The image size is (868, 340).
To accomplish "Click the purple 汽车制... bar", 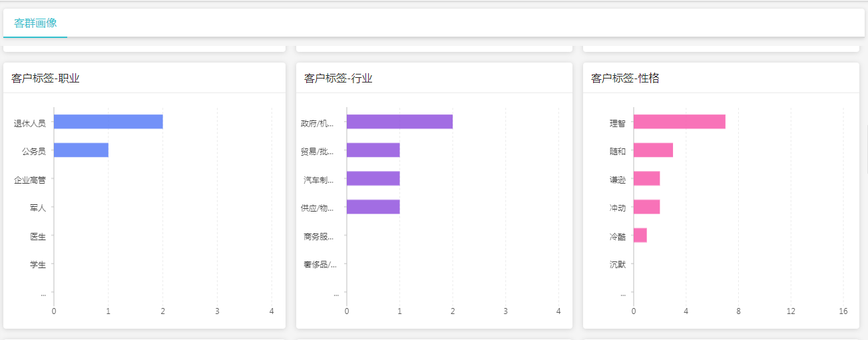I will click(373, 178).
